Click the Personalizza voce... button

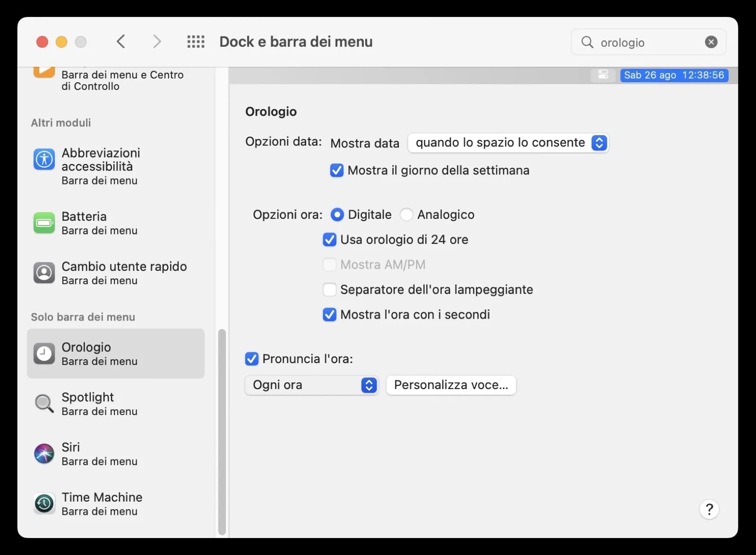(x=451, y=385)
